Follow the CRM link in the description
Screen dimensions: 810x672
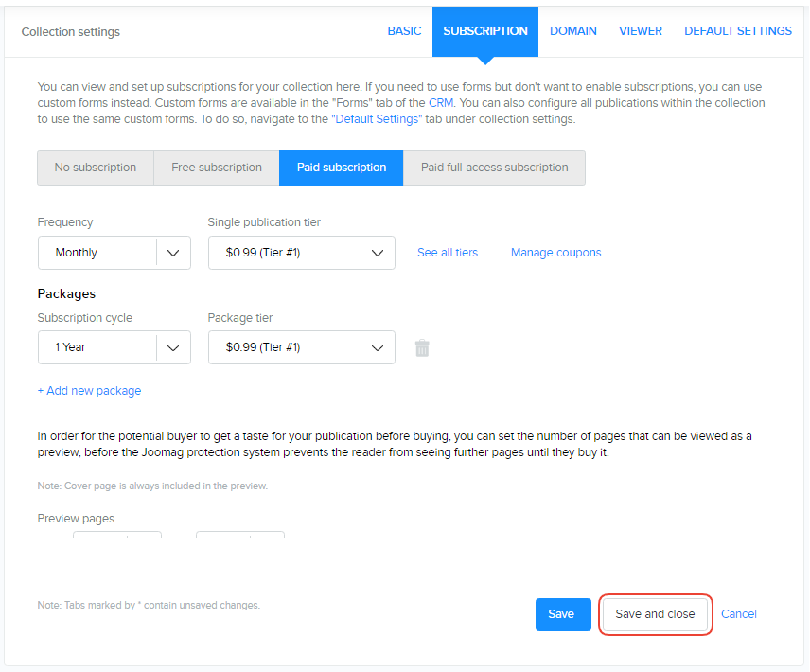pyautogui.click(x=442, y=102)
